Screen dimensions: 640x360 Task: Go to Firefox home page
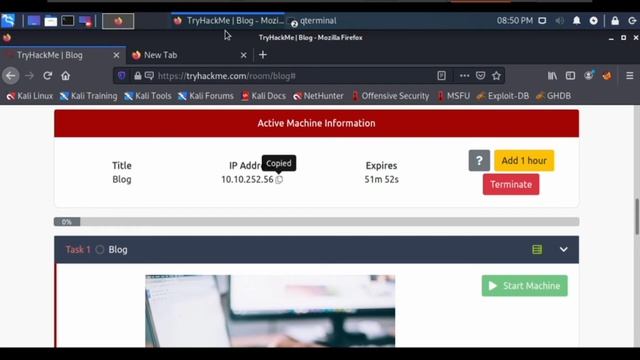click(x=65, y=76)
